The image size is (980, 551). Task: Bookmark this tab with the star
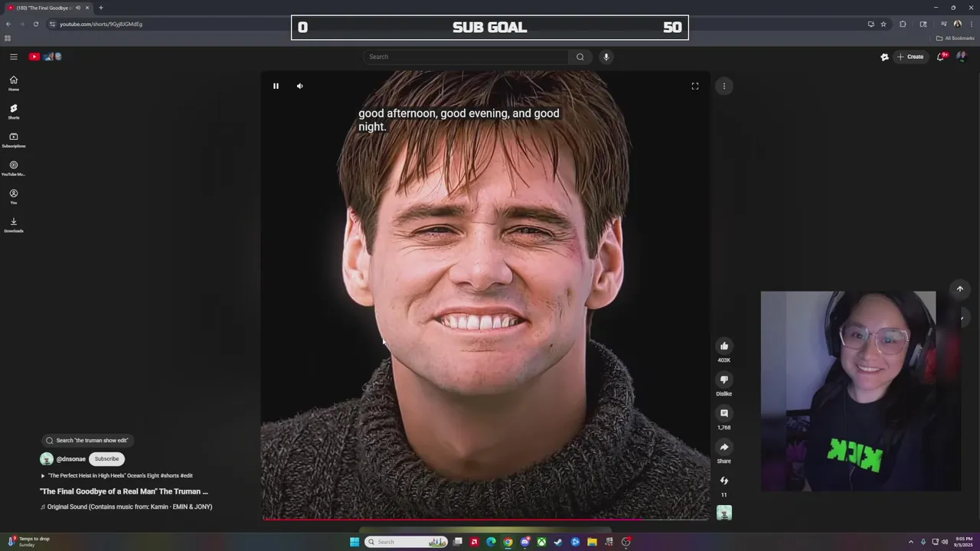point(884,24)
